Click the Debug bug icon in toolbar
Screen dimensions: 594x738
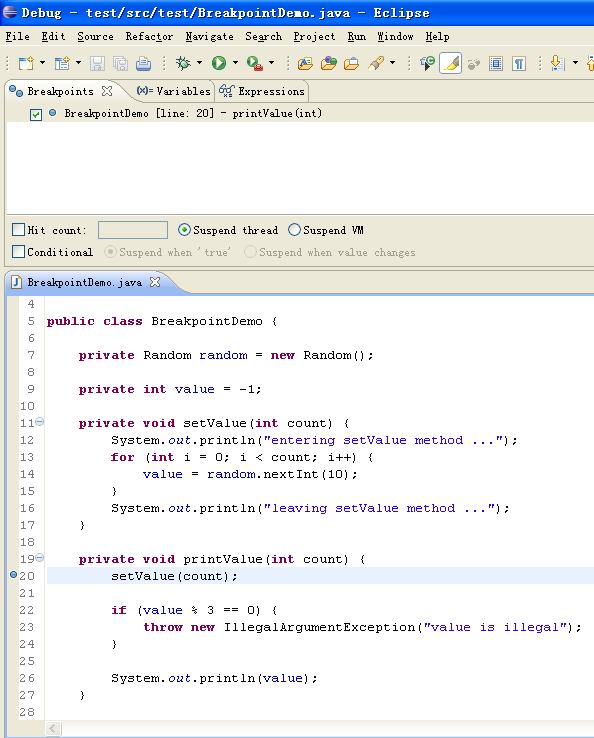[x=183, y=63]
